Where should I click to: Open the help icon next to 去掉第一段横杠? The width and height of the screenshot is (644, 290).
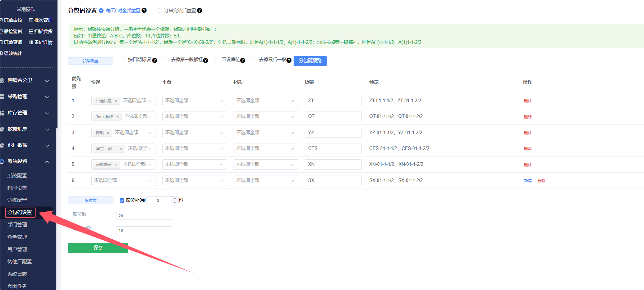[206, 60]
